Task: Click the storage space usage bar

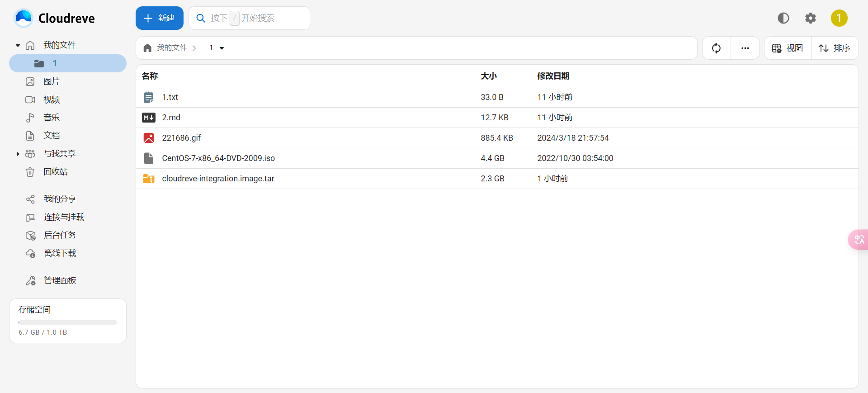Action: coord(68,322)
